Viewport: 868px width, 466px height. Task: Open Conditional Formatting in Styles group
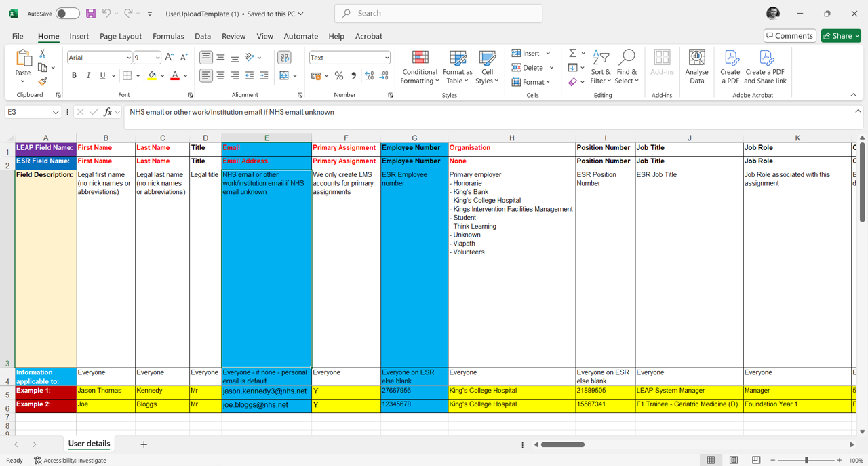point(420,66)
